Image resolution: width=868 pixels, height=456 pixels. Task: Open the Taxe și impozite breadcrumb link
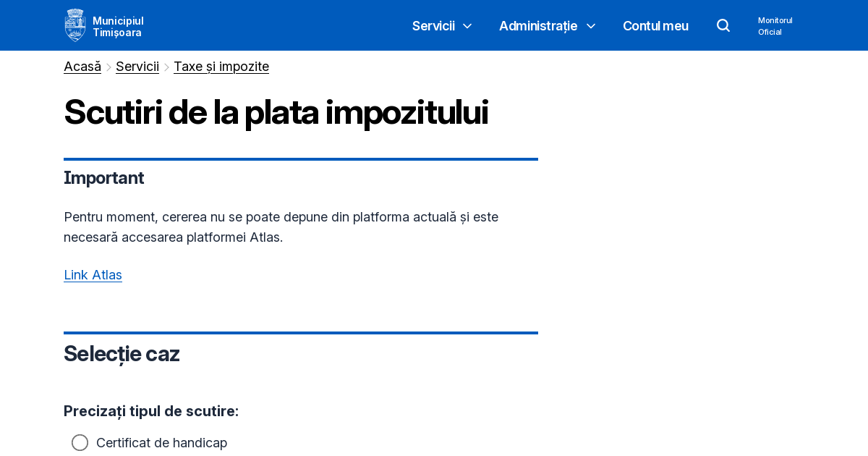pyautogui.click(x=221, y=66)
